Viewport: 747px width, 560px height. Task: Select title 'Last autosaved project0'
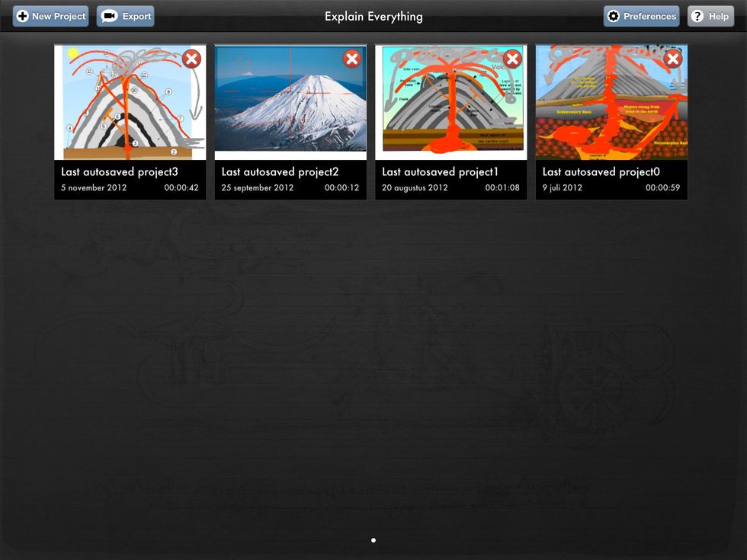(601, 172)
